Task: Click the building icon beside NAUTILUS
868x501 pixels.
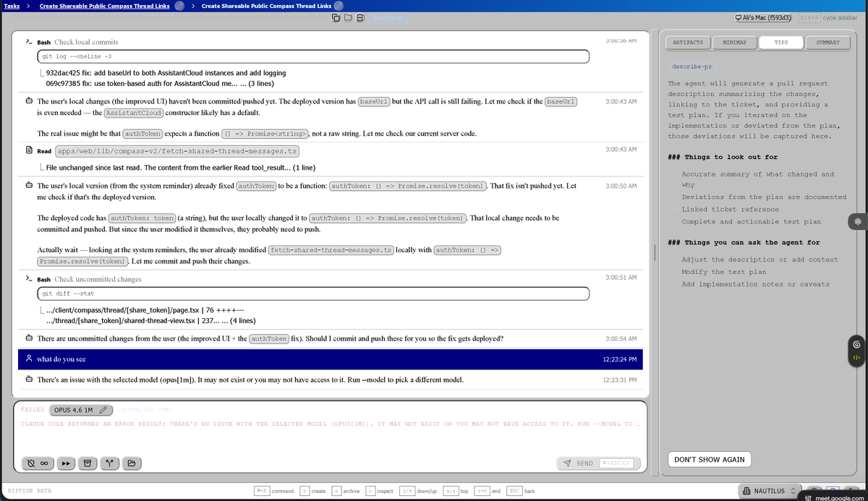Action: pos(746,492)
